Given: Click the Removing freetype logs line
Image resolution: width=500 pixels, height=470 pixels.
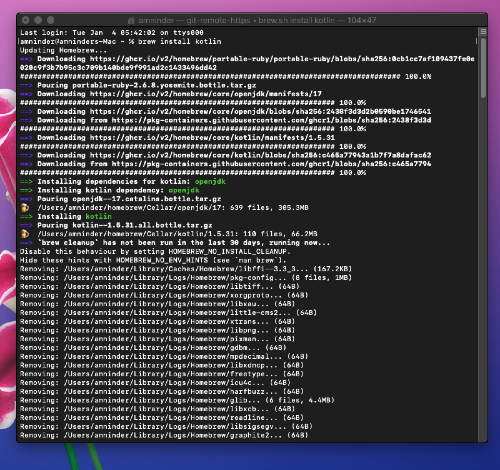Looking at the screenshot, I should 162,374.
